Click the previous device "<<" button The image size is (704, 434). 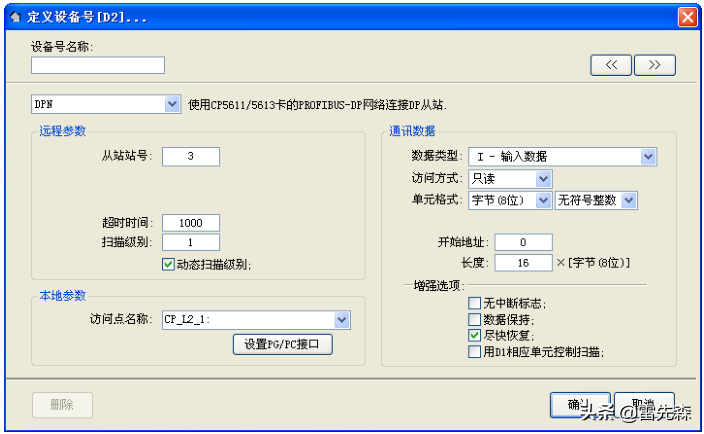coord(611,65)
